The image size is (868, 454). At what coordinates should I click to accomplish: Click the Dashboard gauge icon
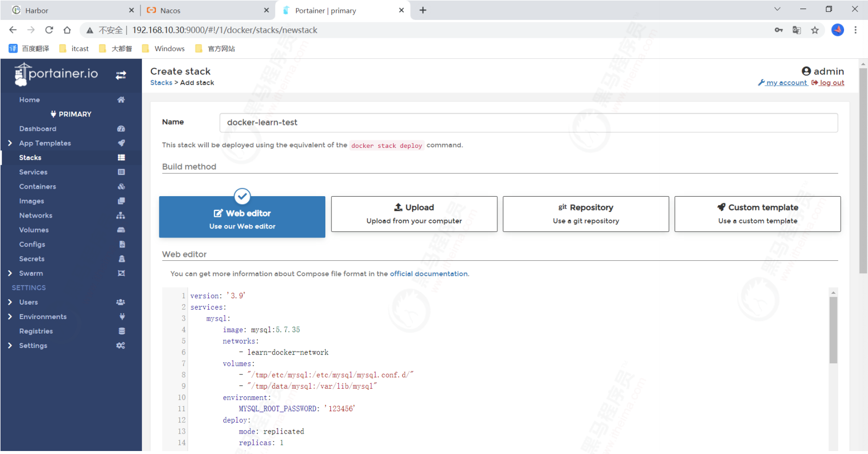[x=121, y=128]
